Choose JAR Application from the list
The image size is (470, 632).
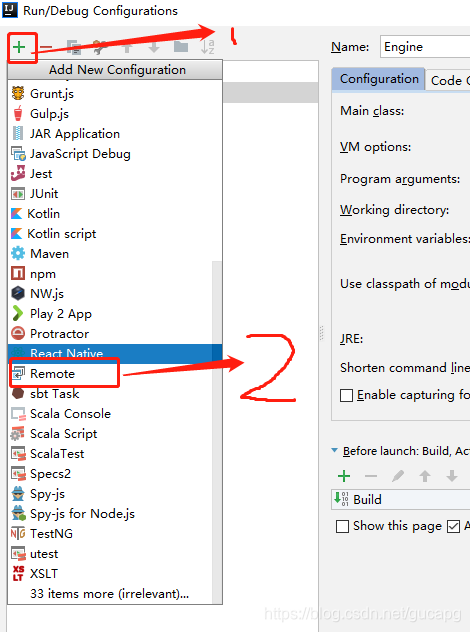point(115,134)
